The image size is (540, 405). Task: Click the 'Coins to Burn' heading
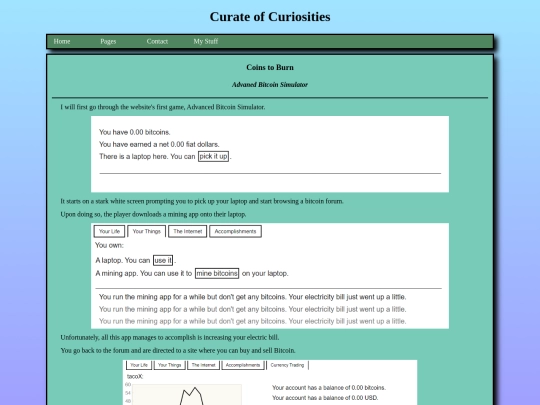[270, 68]
